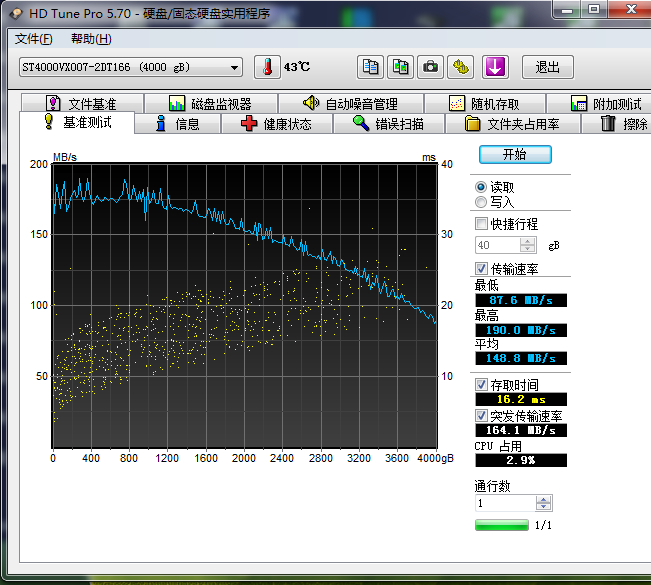
Task: Click the 最高 190.0 MB/s value
Action: pos(521,330)
